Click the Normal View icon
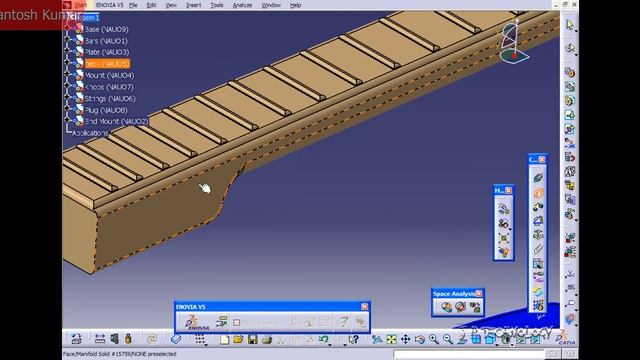The width and height of the screenshot is (640, 360). click(462, 339)
